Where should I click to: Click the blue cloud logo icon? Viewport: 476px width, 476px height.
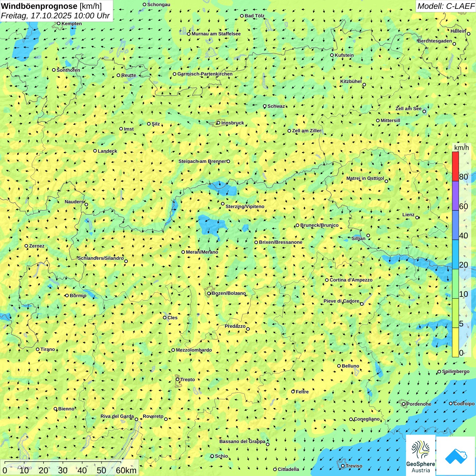click(x=456, y=456)
